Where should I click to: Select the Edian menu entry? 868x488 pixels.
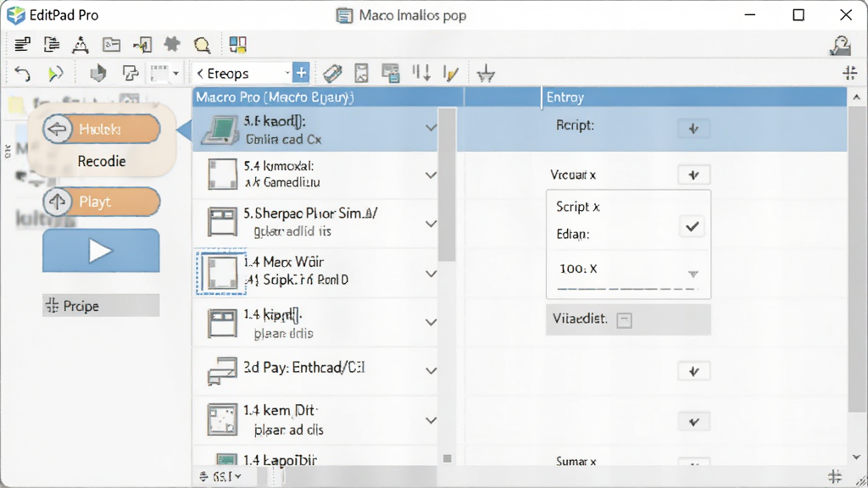tap(572, 234)
